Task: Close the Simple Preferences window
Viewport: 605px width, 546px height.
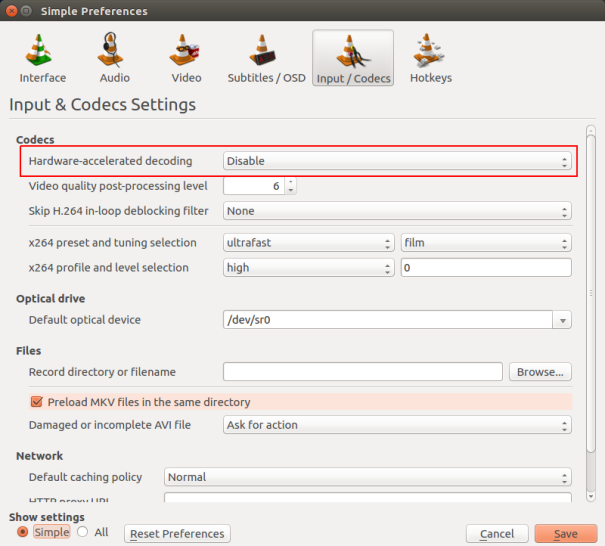Action: 12,11
